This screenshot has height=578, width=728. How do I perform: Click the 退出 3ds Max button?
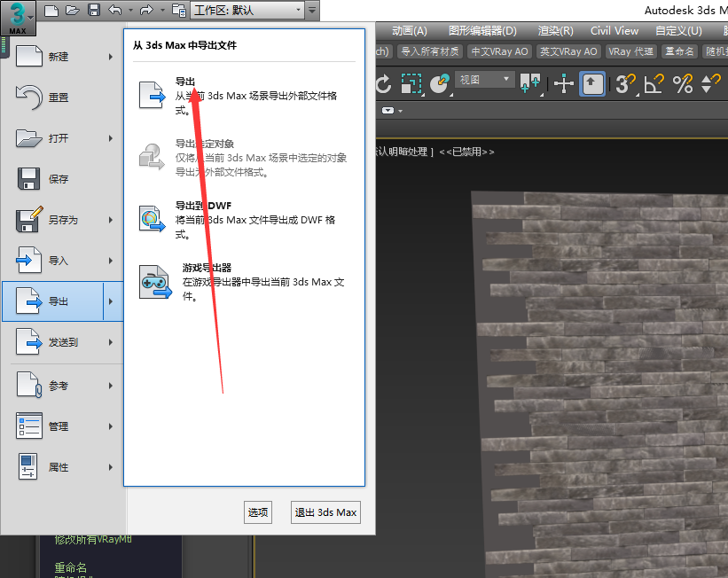[325, 512]
